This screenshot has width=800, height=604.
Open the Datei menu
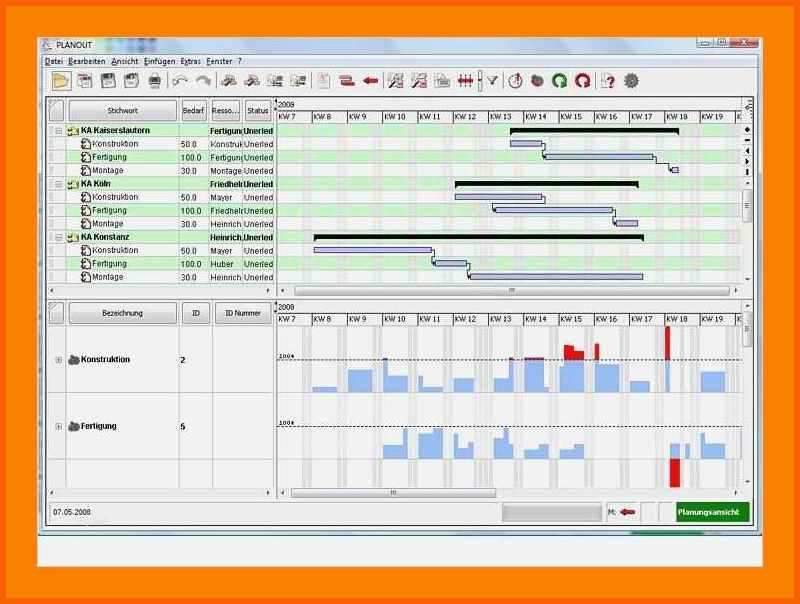(x=54, y=61)
